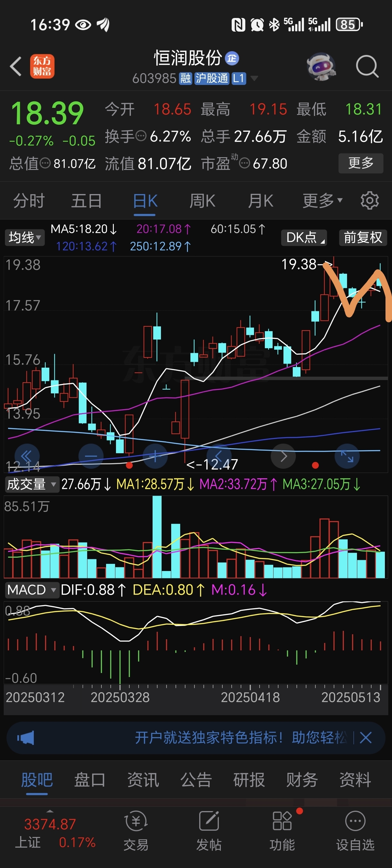Tap info icon beside 总值
Image resolution: width=392 pixels, height=868 pixels.
click(45, 163)
